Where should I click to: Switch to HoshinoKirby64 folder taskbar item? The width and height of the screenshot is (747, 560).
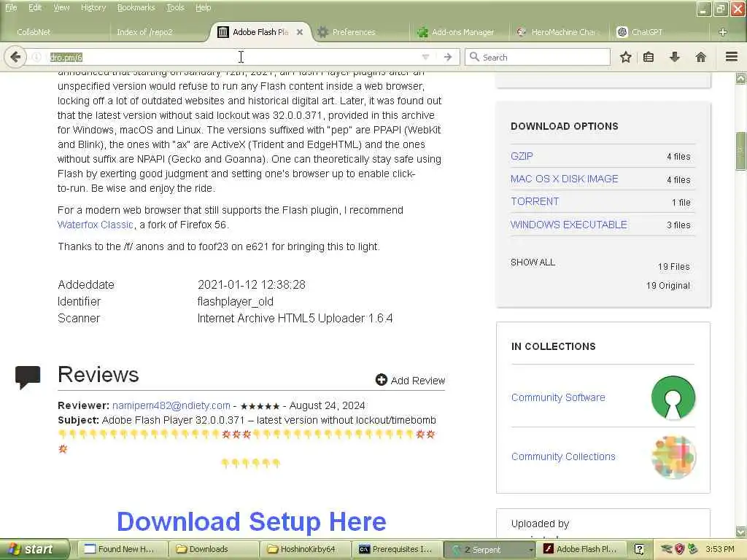[x=306, y=549]
